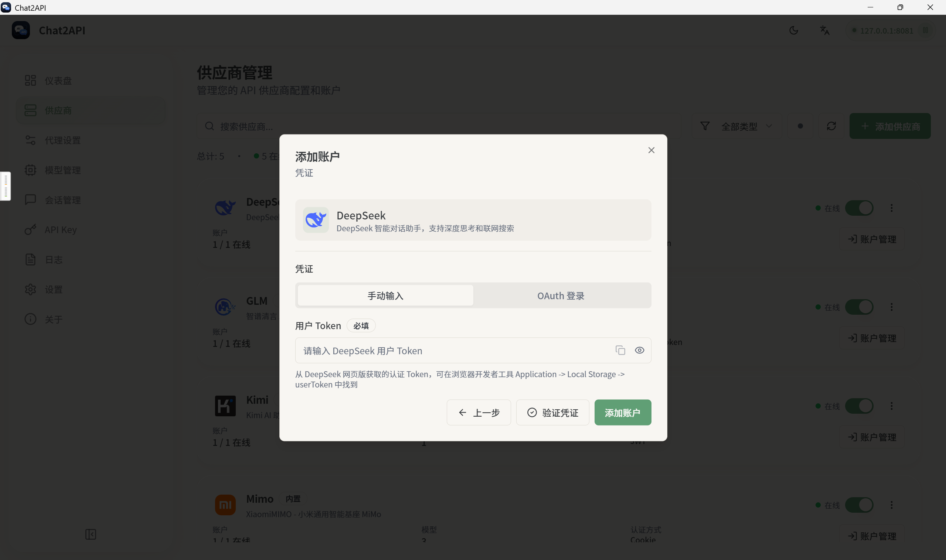
Task: Open 代理设置 in the sidebar
Action: click(91, 140)
